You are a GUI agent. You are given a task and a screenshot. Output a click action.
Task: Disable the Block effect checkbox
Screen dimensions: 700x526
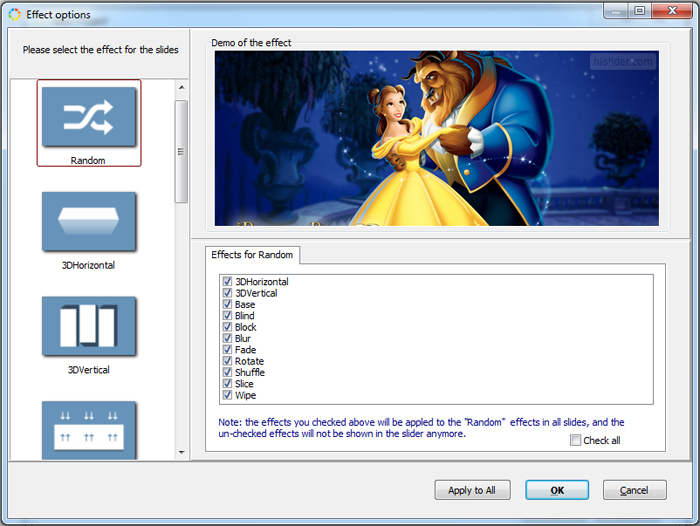[227, 326]
